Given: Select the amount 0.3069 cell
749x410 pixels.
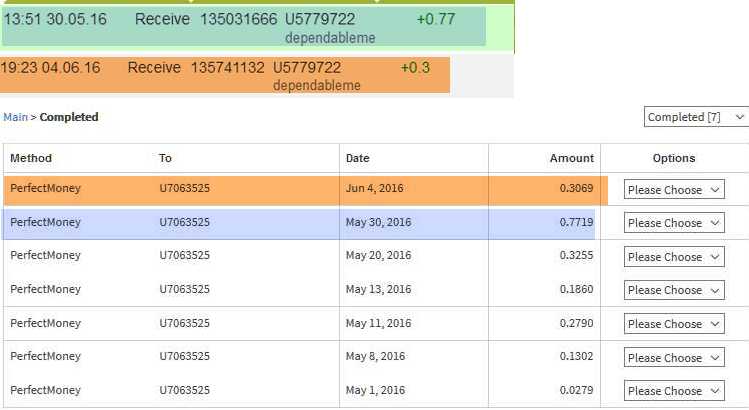Looking at the screenshot, I should (x=576, y=188).
